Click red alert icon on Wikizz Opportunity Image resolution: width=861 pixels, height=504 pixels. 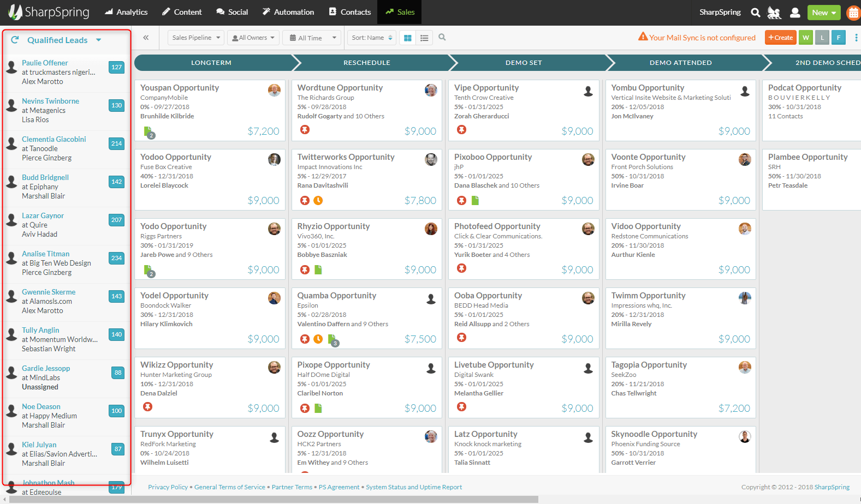[148, 407]
